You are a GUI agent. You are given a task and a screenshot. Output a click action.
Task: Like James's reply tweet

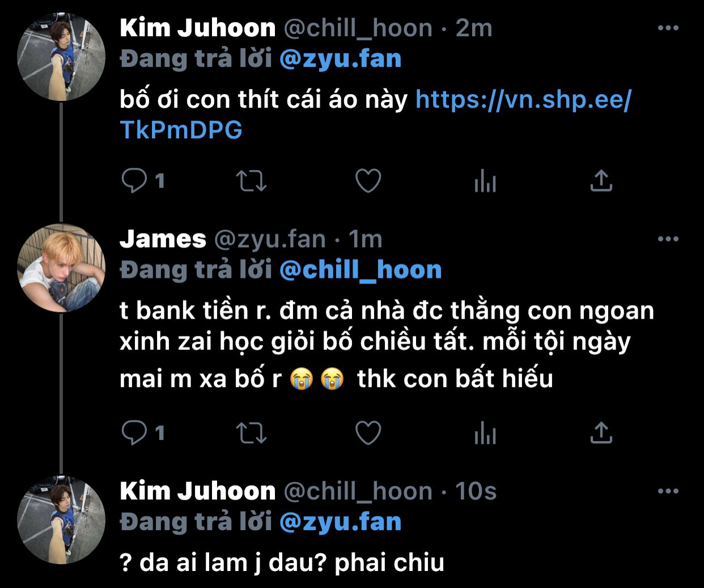click(x=368, y=433)
